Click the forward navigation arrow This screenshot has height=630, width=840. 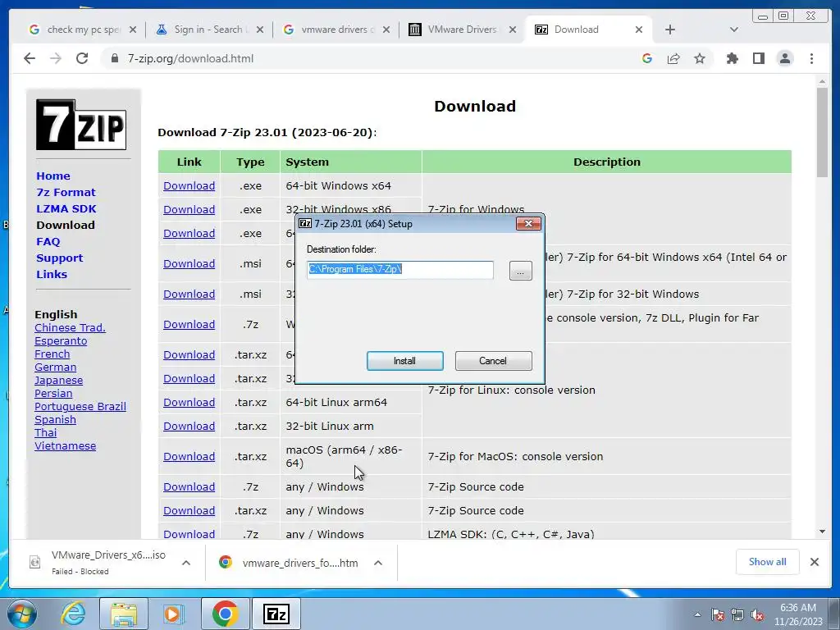pyautogui.click(x=56, y=58)
